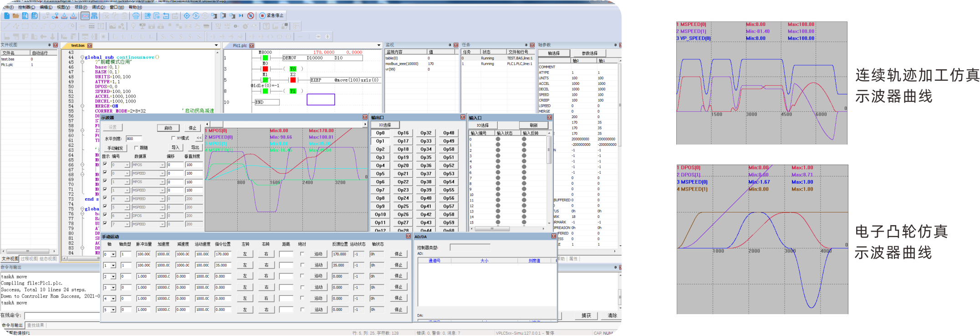The width and height of the screenshot is (980, 336).
Task: Open the editor tab list dropdown arrow
Action: (x=216, y=46)
